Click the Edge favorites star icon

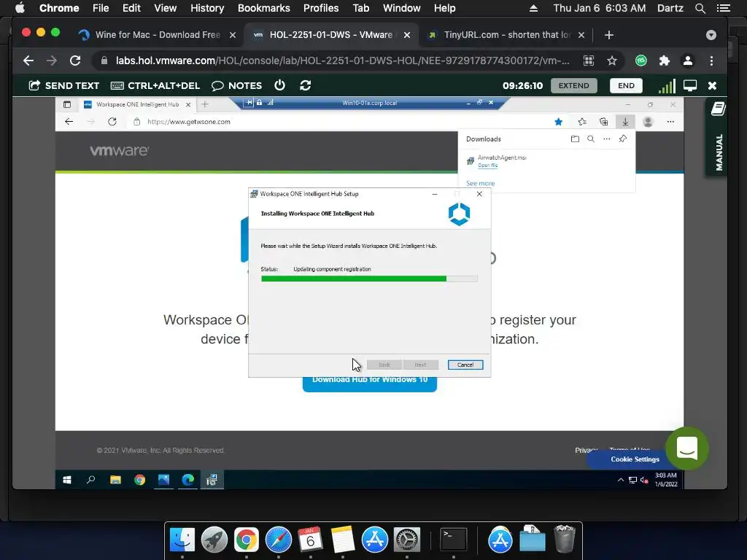pyautogui.click(x=558, y=122)
